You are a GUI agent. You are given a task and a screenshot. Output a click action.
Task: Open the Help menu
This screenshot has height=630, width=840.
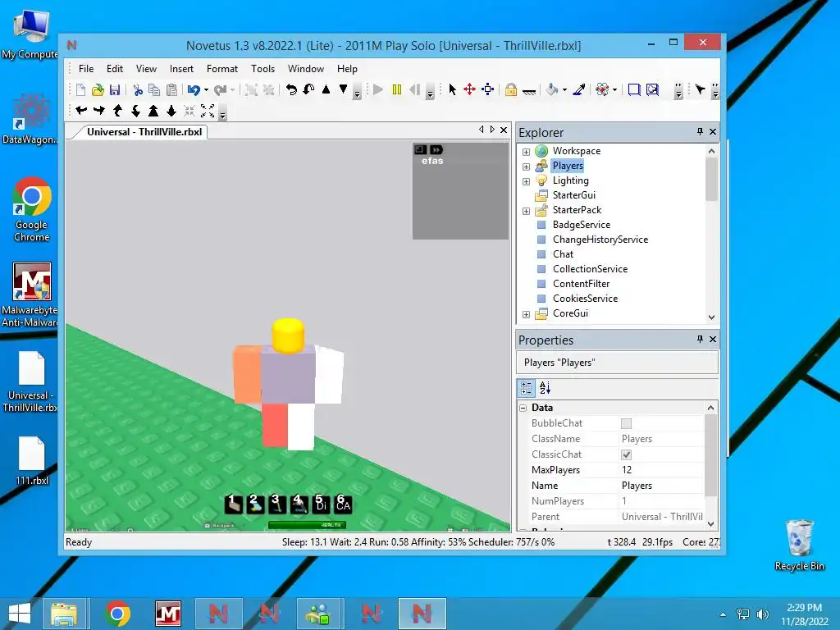pyautogui.click(x=347, y=69)
